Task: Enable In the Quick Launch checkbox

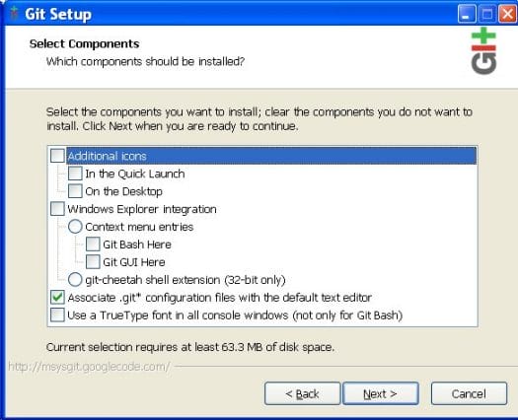Action: point(75,174)
